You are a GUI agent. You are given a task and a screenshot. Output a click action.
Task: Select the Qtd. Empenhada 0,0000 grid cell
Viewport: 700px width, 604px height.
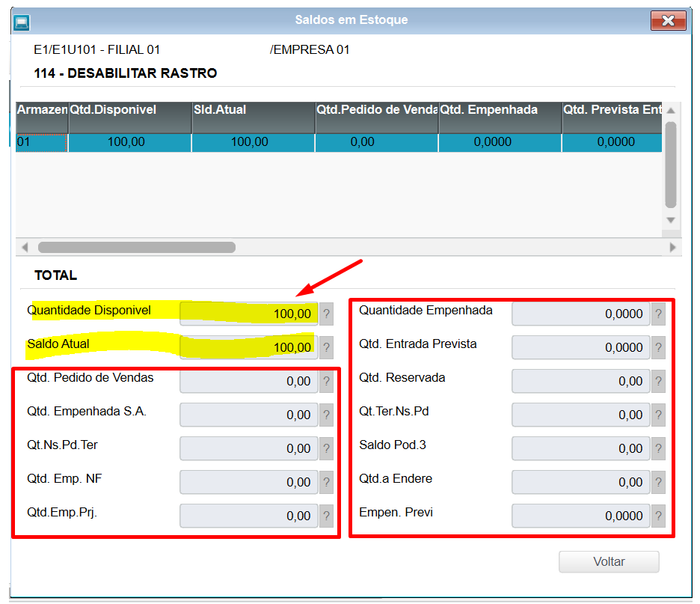pyautogui.click(x=500, y=142)
